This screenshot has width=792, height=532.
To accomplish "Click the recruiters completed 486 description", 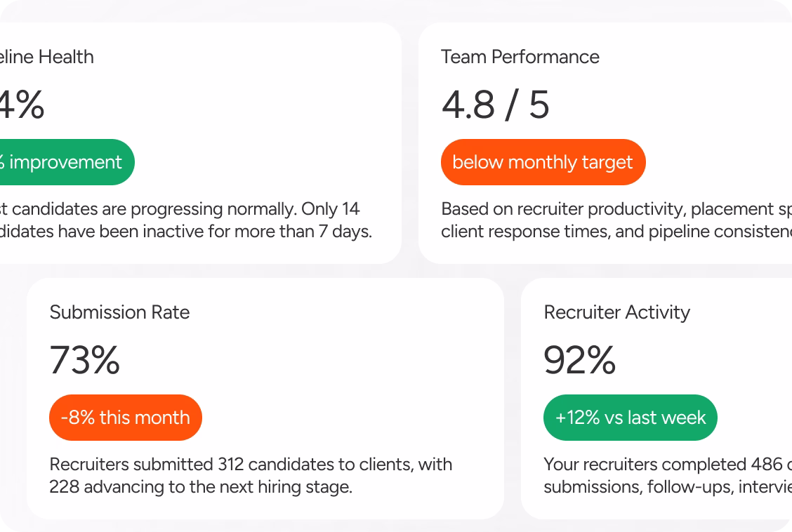I will (668, 475).
